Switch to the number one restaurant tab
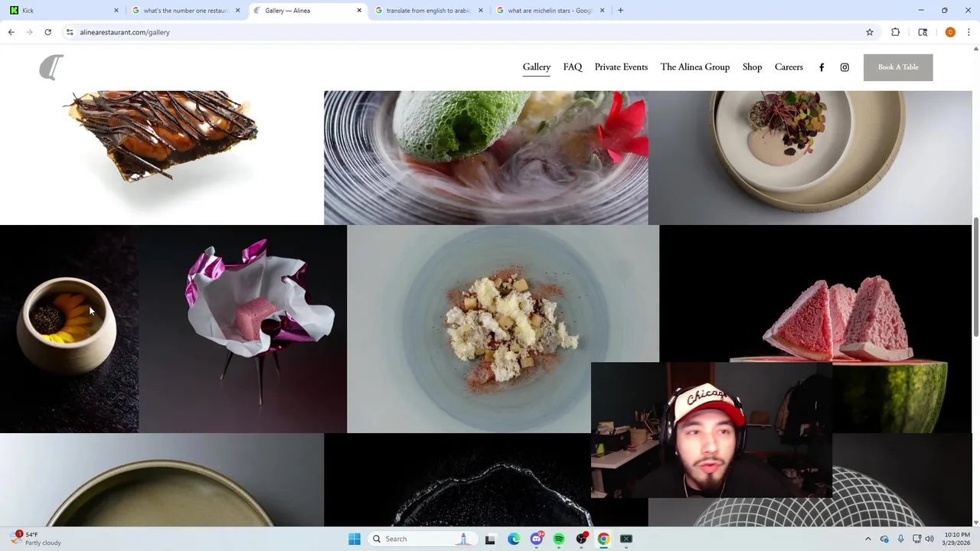Image resolution: width=980 pixels, height=551 pixels. [x=186, y=10]
